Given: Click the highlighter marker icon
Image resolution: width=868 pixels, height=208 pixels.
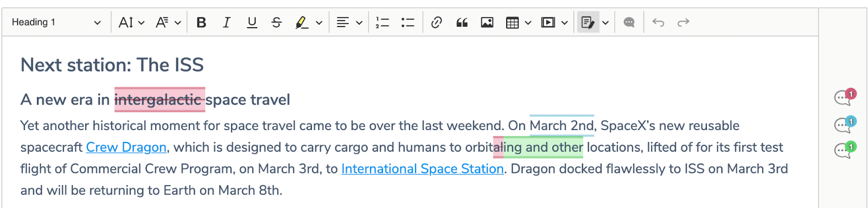Looking at the screenshot, I should (302, 22).
